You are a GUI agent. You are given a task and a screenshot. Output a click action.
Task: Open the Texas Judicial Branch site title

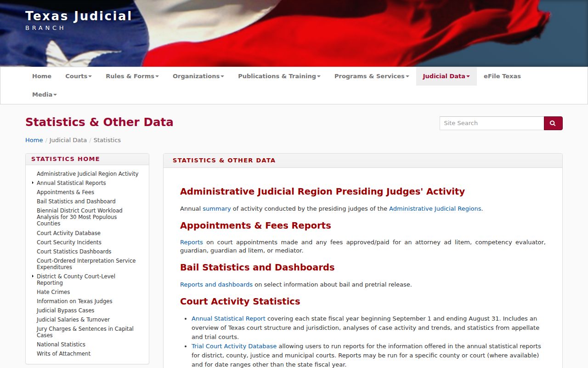coord(79,20)
